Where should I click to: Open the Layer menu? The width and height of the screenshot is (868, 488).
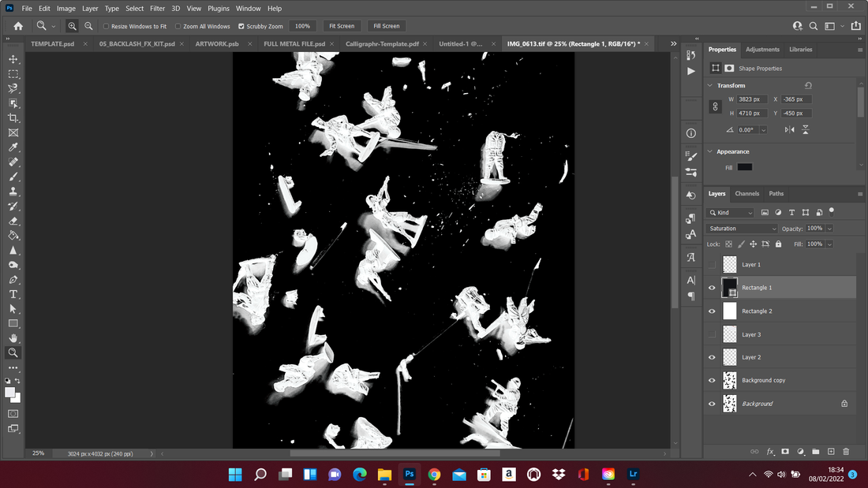click(x=90, y=9)
